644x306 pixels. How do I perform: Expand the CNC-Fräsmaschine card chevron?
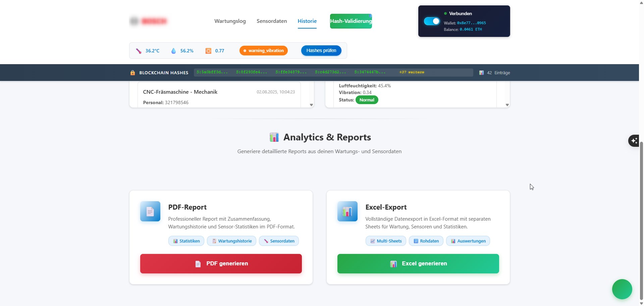[311, 105]
